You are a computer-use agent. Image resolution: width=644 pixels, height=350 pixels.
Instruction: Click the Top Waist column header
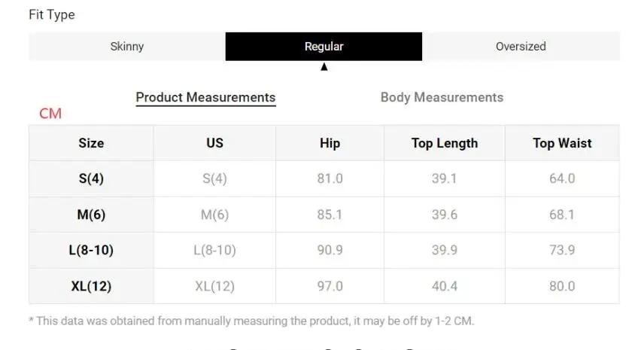[x=562, y=143]
